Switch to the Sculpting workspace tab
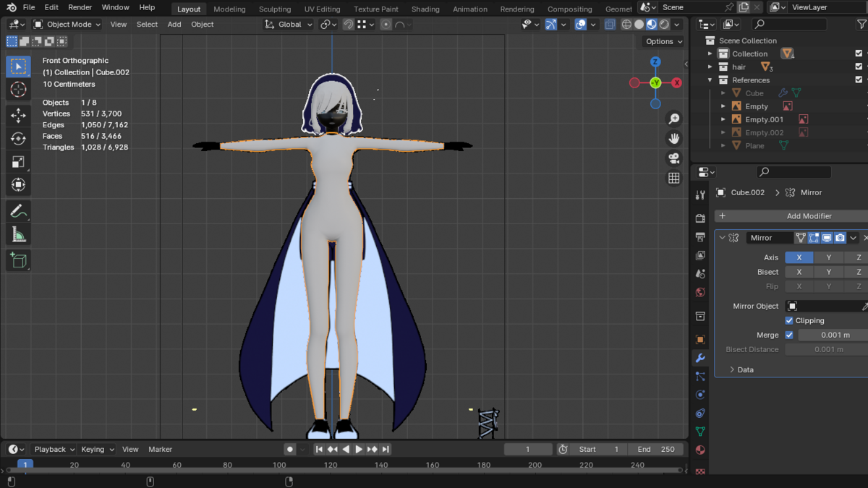The image size is (868, 488). (275, 9)
